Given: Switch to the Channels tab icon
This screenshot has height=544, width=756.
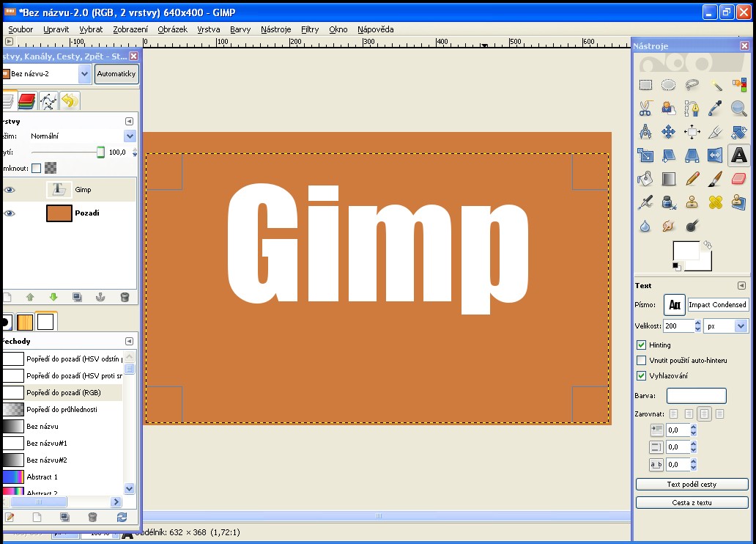Looking at the screenshot, I should click(x=28, y=101).
